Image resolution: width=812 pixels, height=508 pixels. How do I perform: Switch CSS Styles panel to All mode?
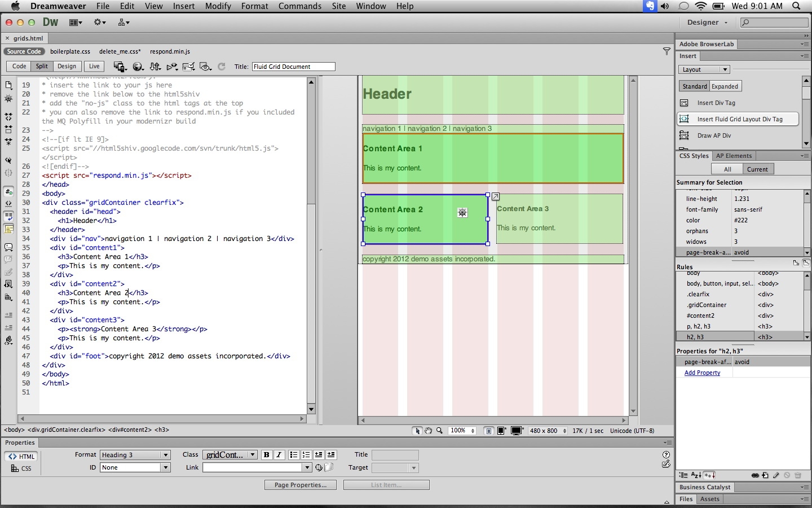point(727,169)
